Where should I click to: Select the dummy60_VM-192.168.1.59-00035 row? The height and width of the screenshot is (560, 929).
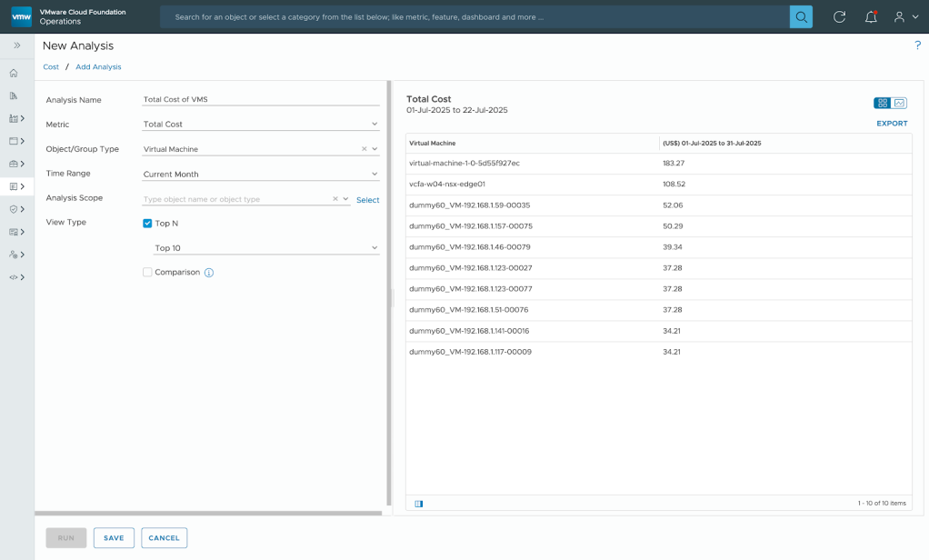coord(659,205)
